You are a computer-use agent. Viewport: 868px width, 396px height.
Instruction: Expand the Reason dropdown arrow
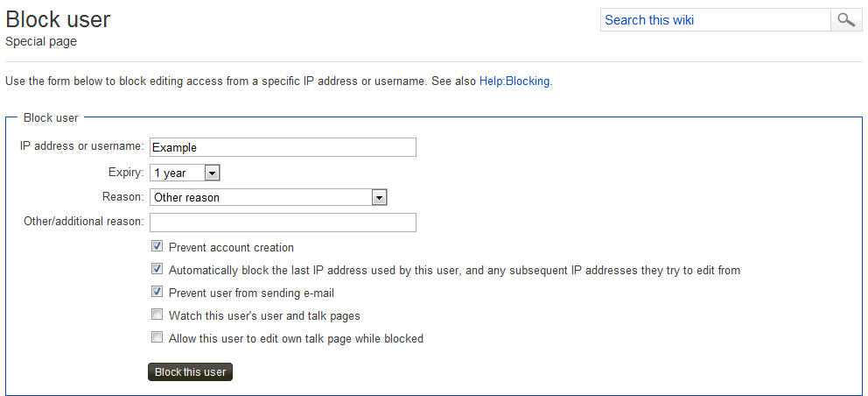tap(379, 198)
